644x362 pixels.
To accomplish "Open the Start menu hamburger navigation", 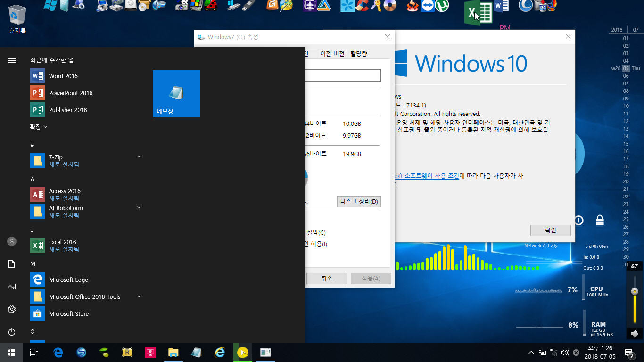I will pyautogui.click(x=12, y=60).
